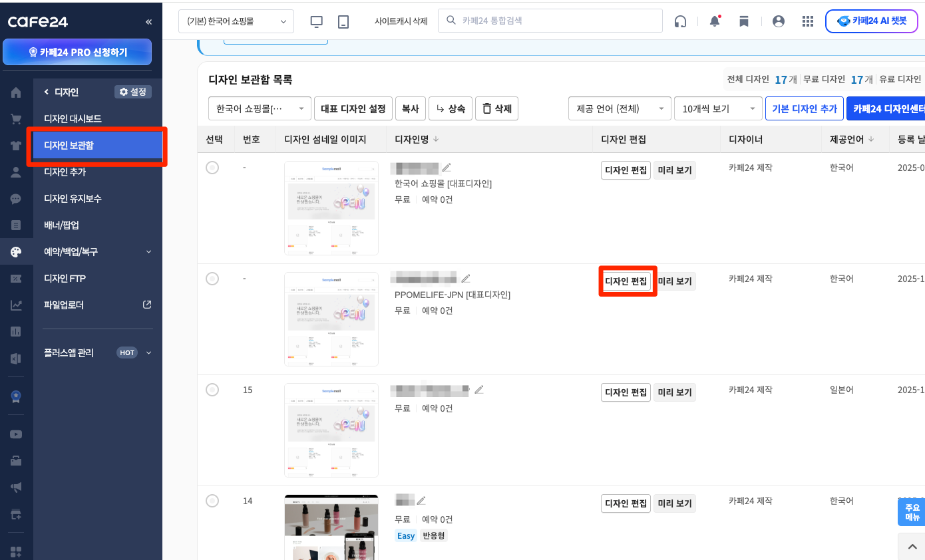
Task: Open 배너/팝업 menu item
Action: pyautogui.click(x=61, y=225)
